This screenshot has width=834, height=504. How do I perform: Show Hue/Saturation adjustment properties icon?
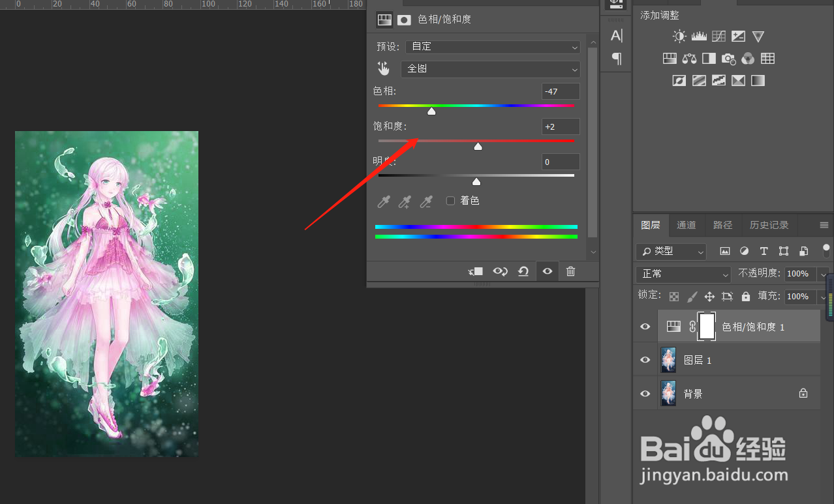click(384, 20)
